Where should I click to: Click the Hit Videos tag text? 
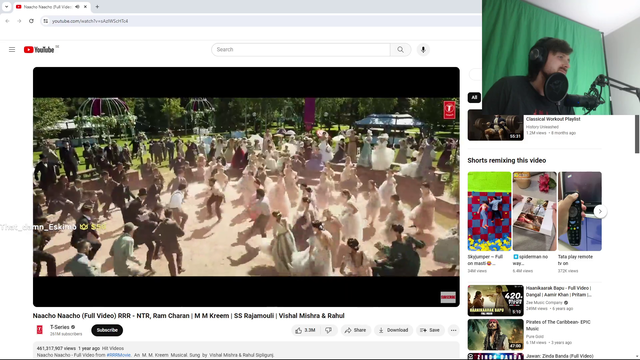click(113, 348)
